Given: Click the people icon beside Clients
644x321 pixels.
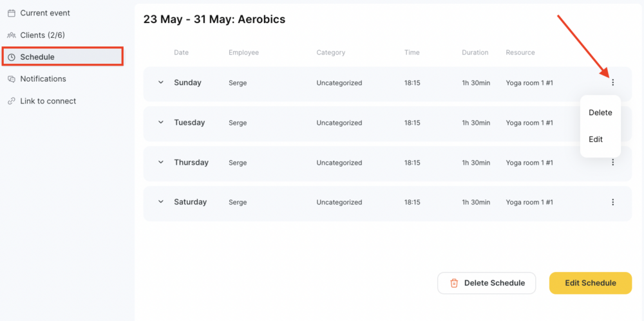Looking at the screenshot, I should tap(12, 35).
